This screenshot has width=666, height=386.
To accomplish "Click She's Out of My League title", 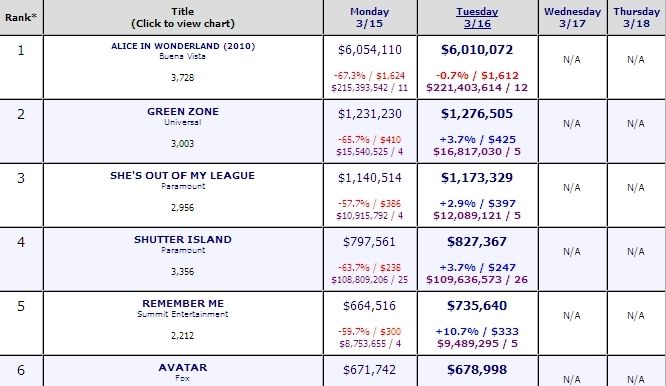I will click(183, 175).
